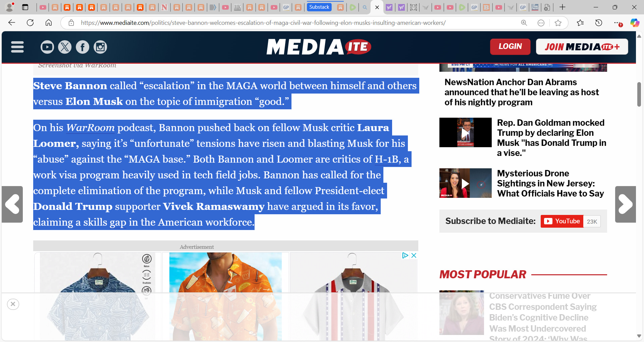Open Mediaite's Instagram profile icon
The image size is (644, 342).
[x=100, y=47]
